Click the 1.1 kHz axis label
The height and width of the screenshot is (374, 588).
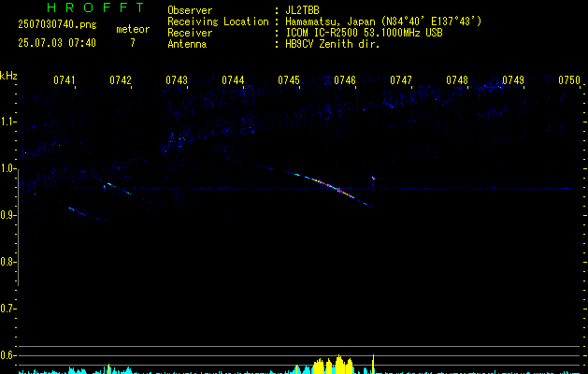8,122
